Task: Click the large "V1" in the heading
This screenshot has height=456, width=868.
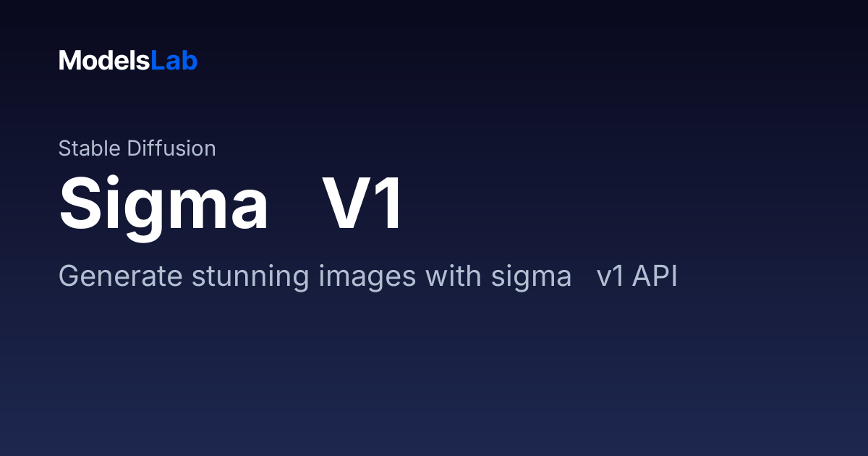Action: (x=362, y=204)
